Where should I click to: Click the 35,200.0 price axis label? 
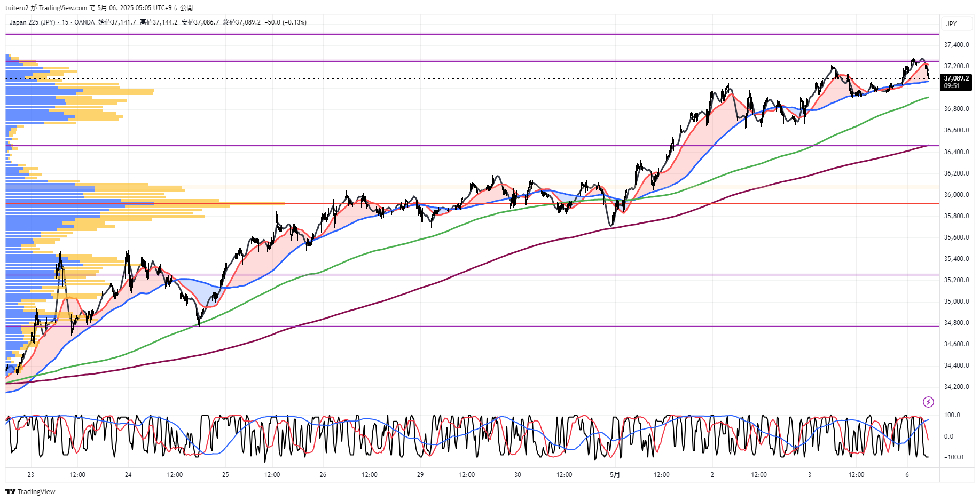click(957, 280)
